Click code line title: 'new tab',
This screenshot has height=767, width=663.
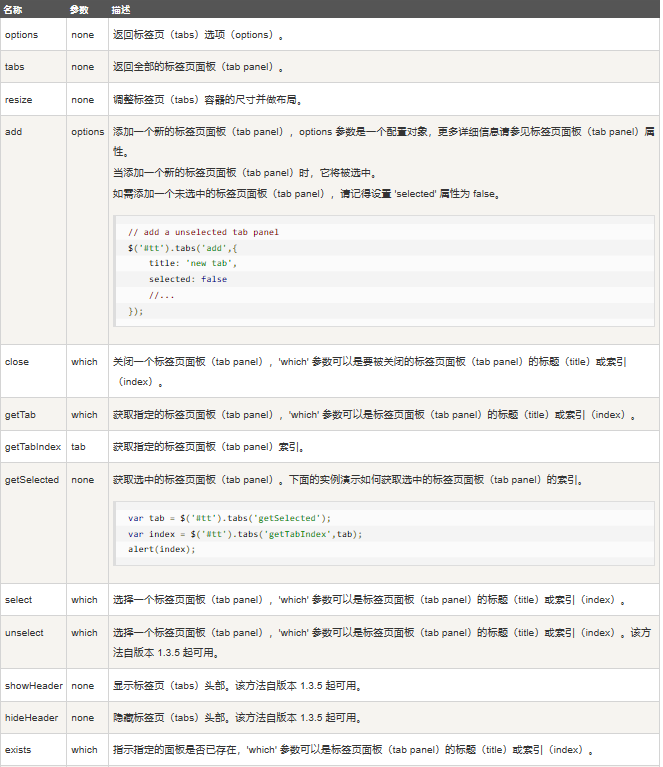click(193, 263)
